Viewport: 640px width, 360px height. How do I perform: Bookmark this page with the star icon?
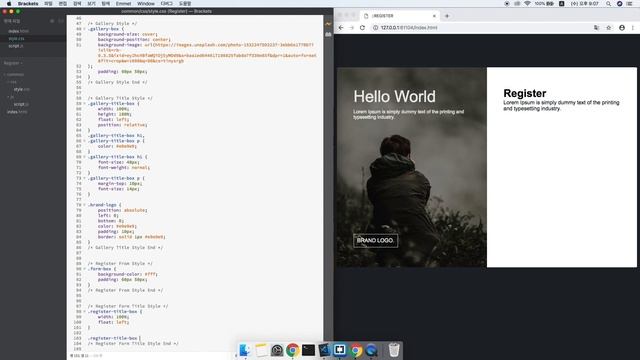pos(609,28)
